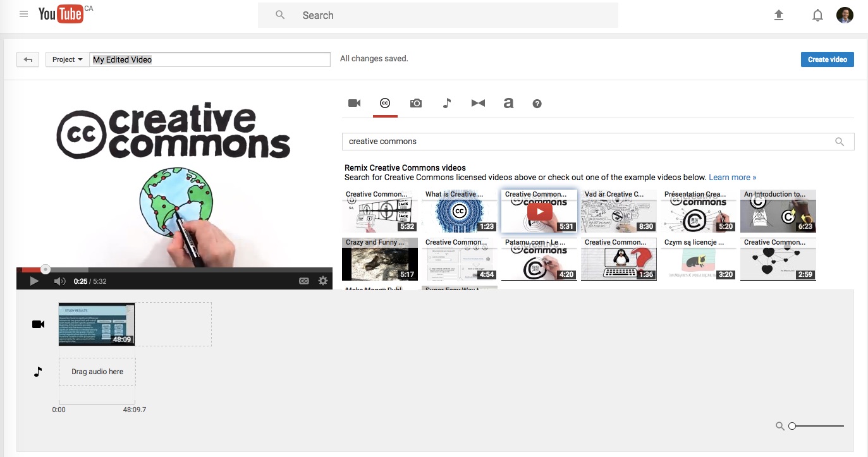Follow the 'Learn more »' link

coord(732,178)
